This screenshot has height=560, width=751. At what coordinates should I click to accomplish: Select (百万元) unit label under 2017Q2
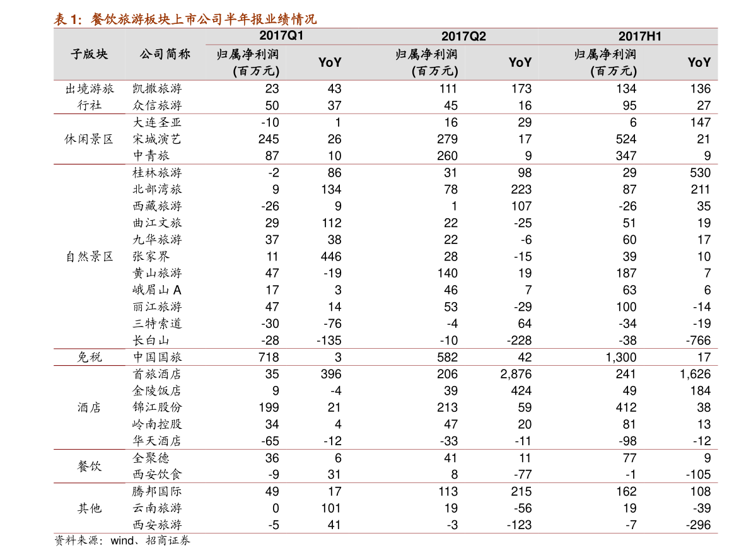pos(434,71)
